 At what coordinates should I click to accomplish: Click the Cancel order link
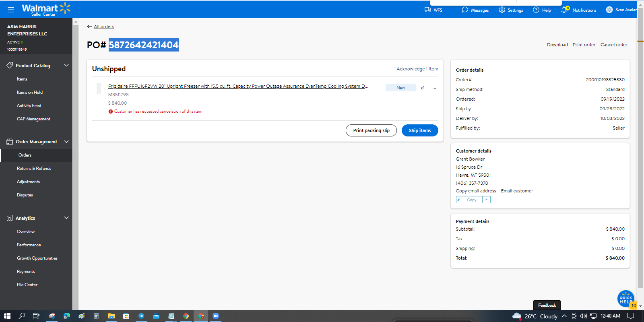coord(614,45)
